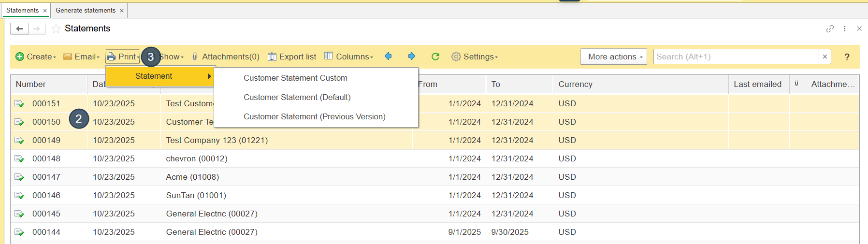The width and height of the screenshot is (868, 244).
Task: Go to next record blue arrow
Action: (411, 57)
